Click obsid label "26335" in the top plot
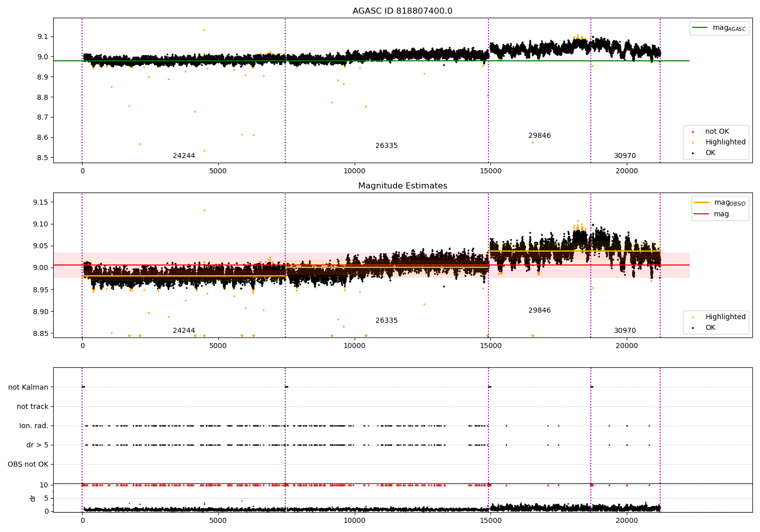This screenshot has width=760, height=532. [387, 146]
